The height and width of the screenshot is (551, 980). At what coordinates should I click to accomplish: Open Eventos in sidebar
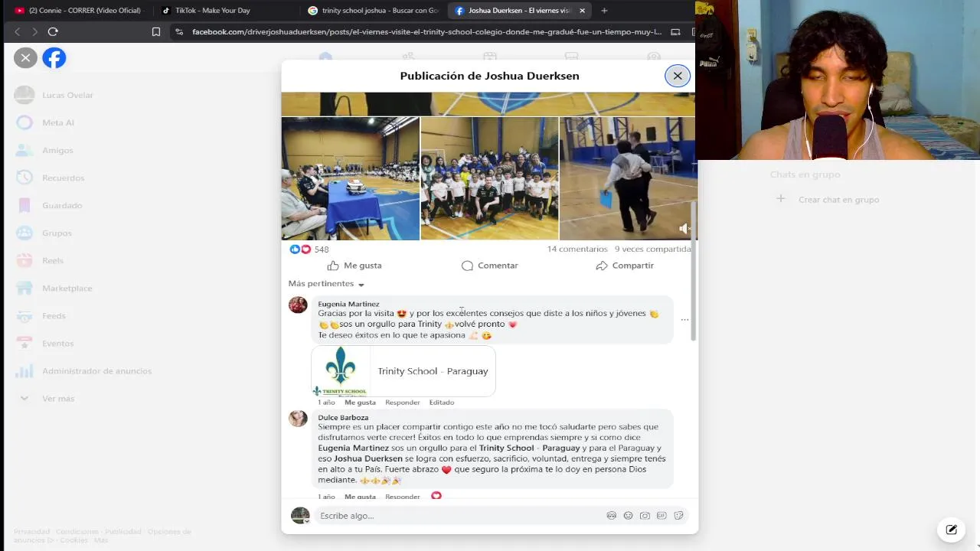pos(57,343)
